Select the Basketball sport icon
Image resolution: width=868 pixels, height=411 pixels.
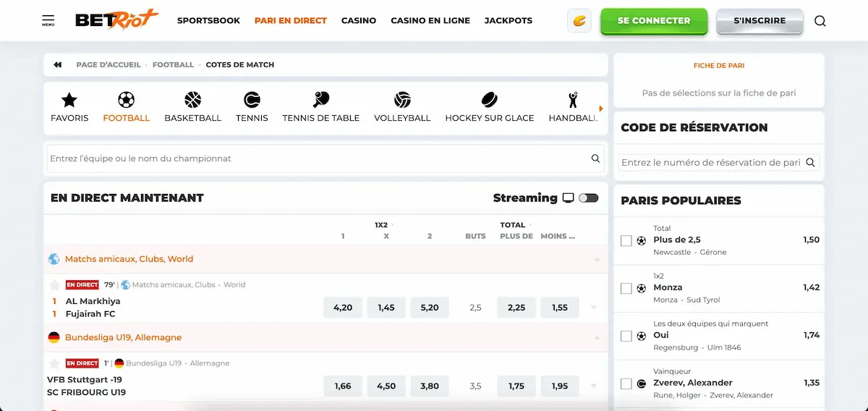(x=192, y=100)
